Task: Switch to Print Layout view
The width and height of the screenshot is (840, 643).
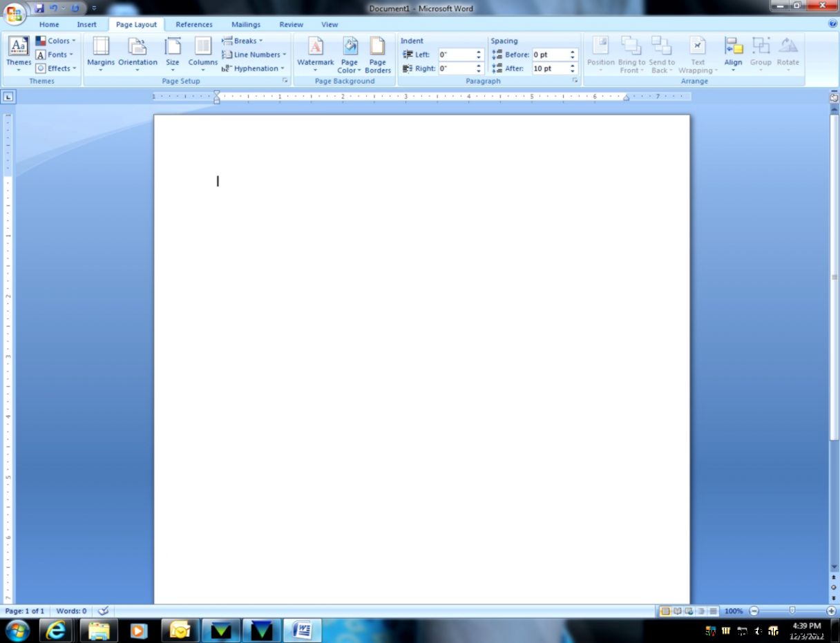Action: [665, 611]
